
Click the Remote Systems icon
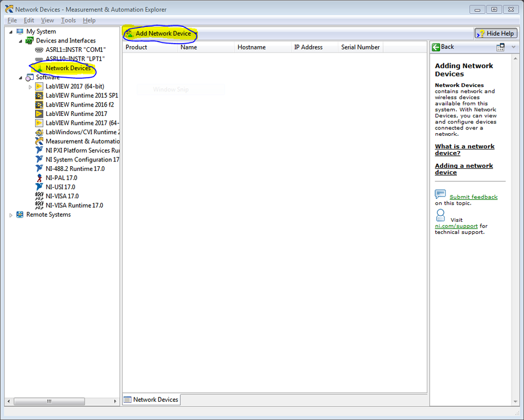pyautogui.click(x=20, y=214)
